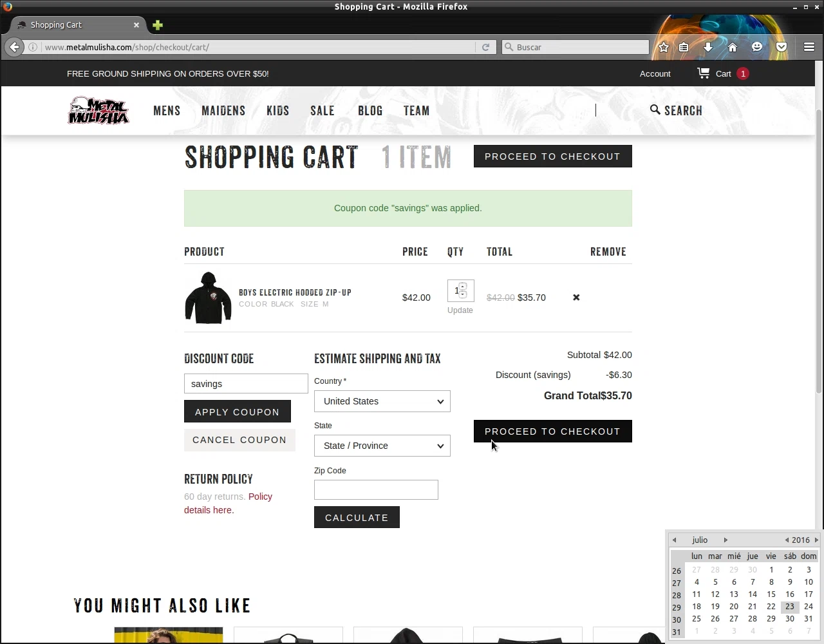Expand the State / Province dropdown
The width and height of the screenshot is (824, 644).
coord(382,446)
